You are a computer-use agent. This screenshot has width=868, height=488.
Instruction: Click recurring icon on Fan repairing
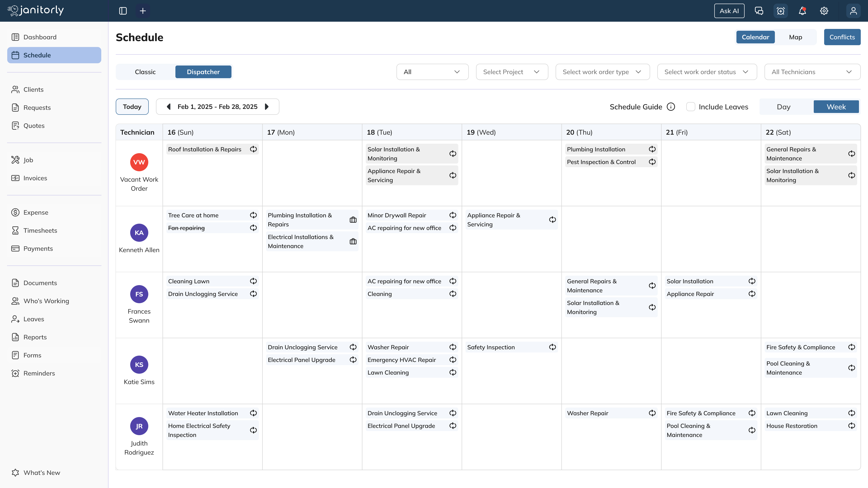point(253,228)
